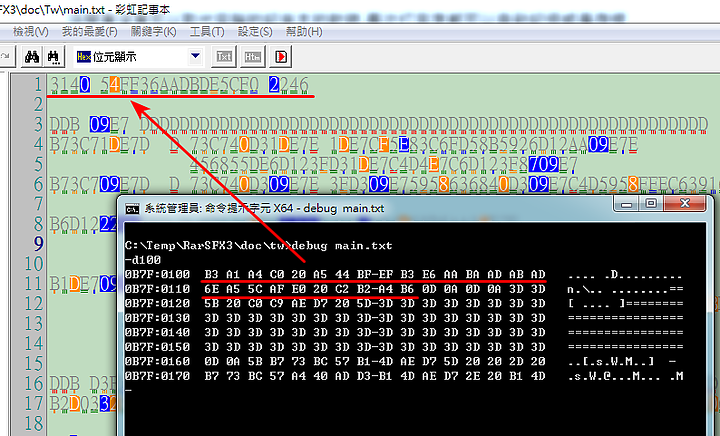The height and width of the screenshot is (436, 720).
Task: Click line number 3 in editor gutter
Action: (x=38, y=124)
